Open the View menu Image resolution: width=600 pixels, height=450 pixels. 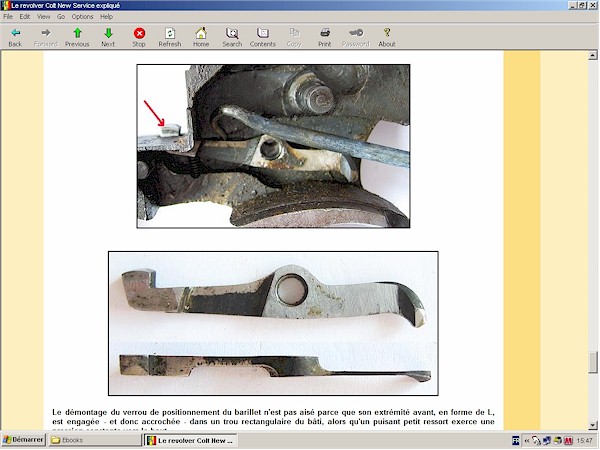point(43,17)
